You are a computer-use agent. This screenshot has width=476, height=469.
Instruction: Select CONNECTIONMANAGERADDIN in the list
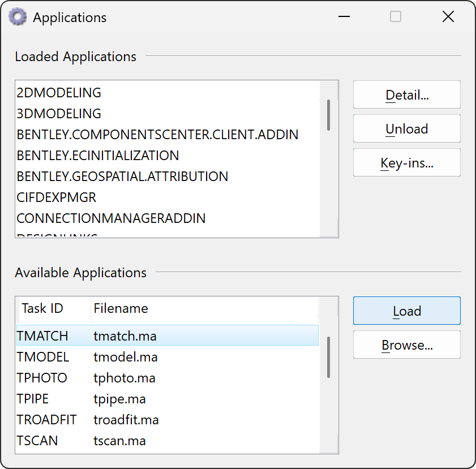point(168,218)
